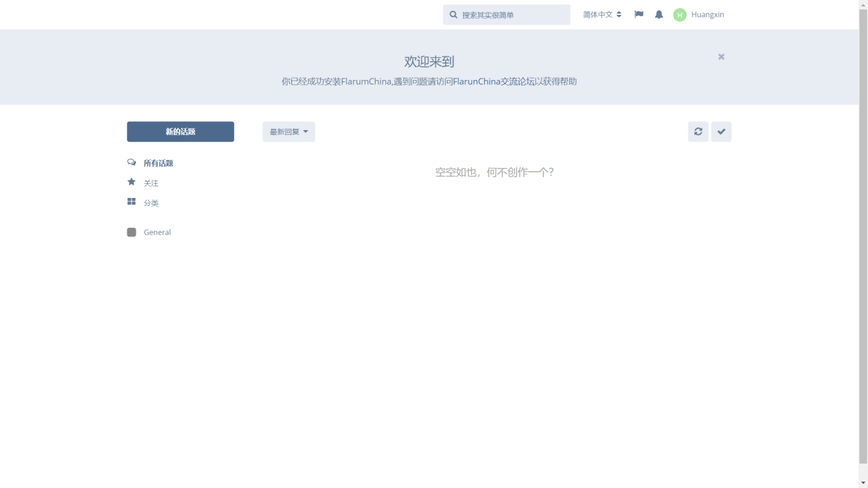The height and width of the screenshot is (488, 868).
Task: Click the search magnifier icon
Action: tap(454, 15)
